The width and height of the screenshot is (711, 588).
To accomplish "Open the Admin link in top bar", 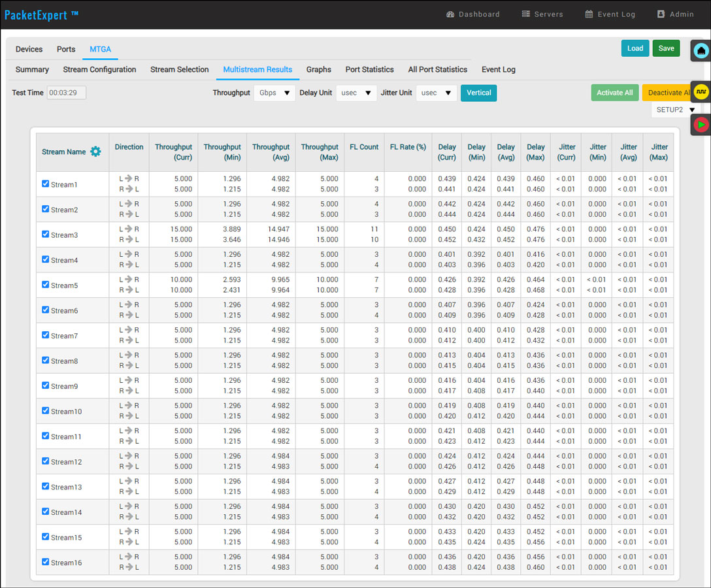I will tap(676, 14).
